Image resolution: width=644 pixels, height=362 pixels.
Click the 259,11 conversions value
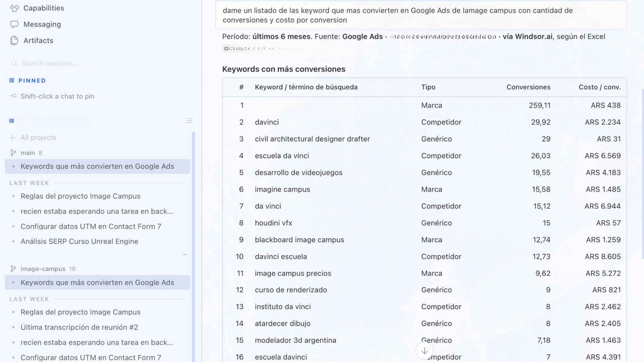tap(540, 105)
